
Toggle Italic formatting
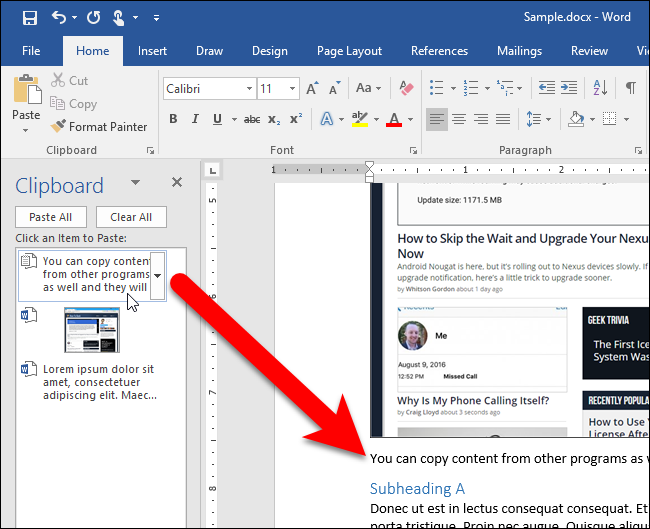point(195,119)
